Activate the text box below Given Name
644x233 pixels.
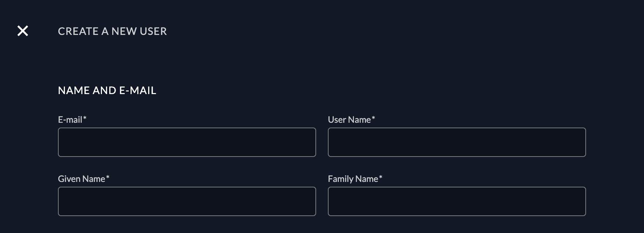pyautogui.click(x=187, y=201)
